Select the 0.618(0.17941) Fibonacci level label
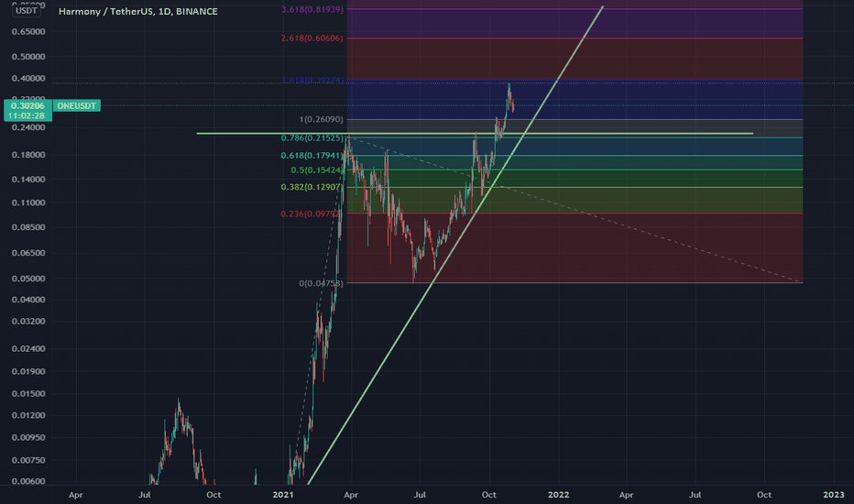The width and height of the screenshot is (854, 504). [x=312, y=155]
